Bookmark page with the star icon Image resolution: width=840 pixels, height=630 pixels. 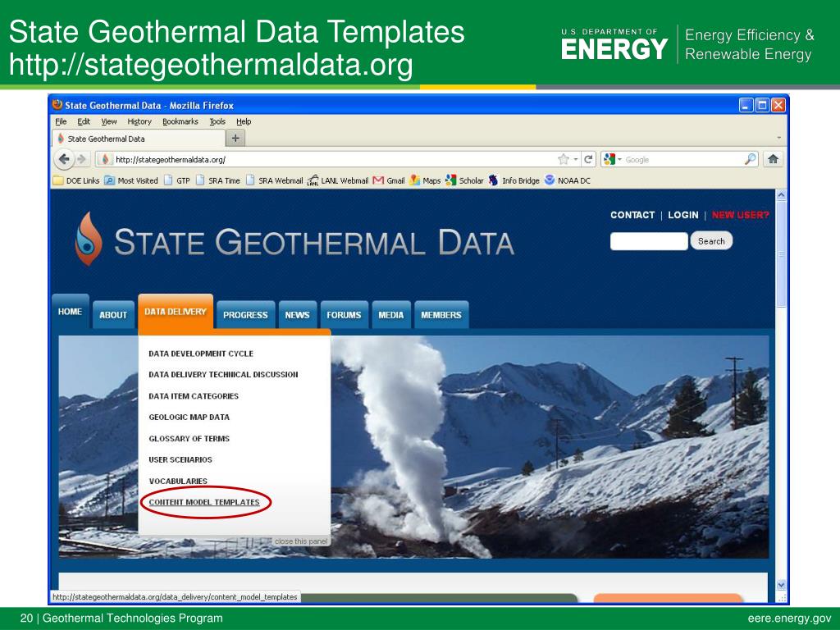click(x=563, y=159)
